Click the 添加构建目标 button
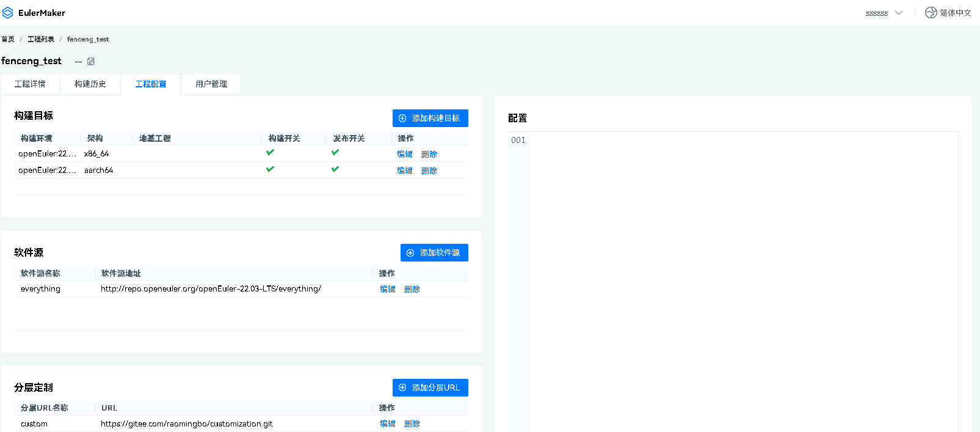This screenshot has height=432, width=980. point(430,119)
